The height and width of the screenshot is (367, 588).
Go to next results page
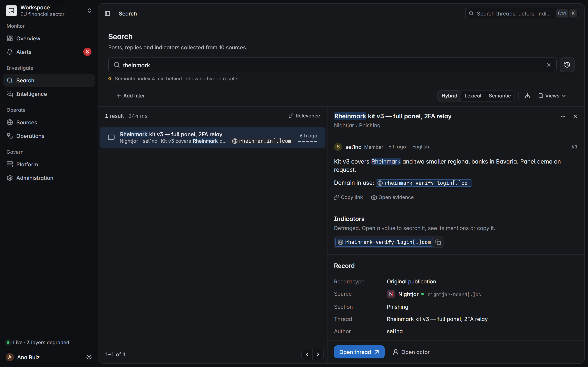pos(318,354)
